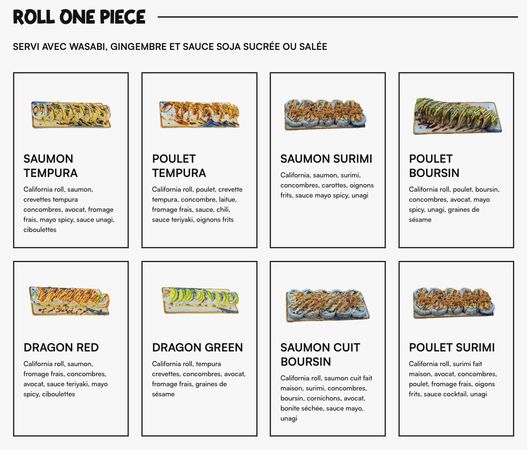Viewport: 527px width, 450px height.
Task: Select the Dragon Green roll photo
Action: [x=200, y=300]
